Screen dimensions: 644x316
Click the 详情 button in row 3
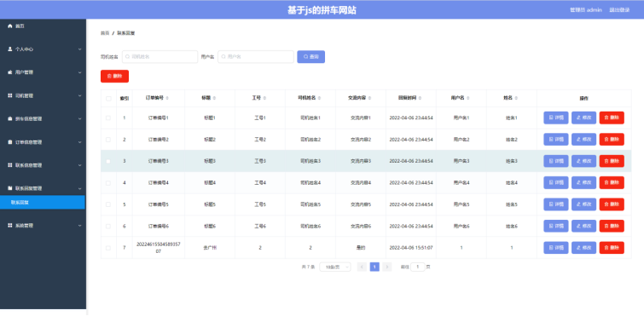556,161
